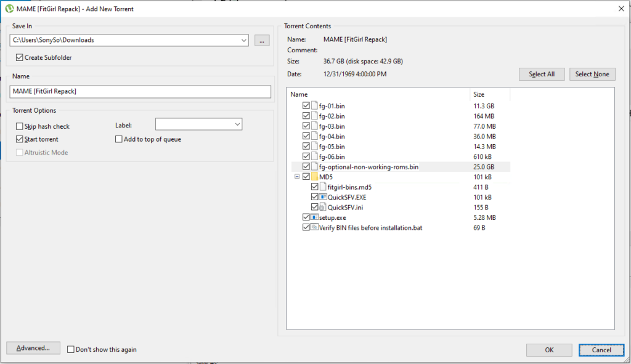Image resolution: width=631 pixels, height=364 pixels.
Task: Uncheck fitgirl-bins.md5 checkbox
Action: coord(315,187)
